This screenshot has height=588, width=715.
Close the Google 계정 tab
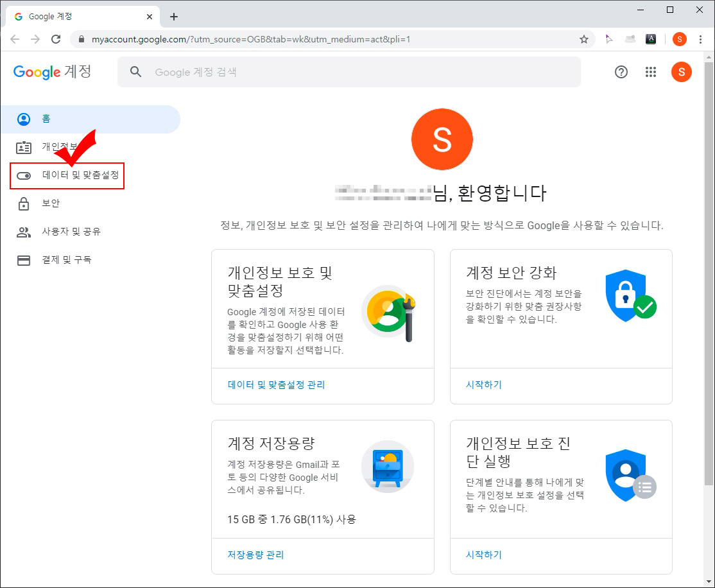pos(149,17)
